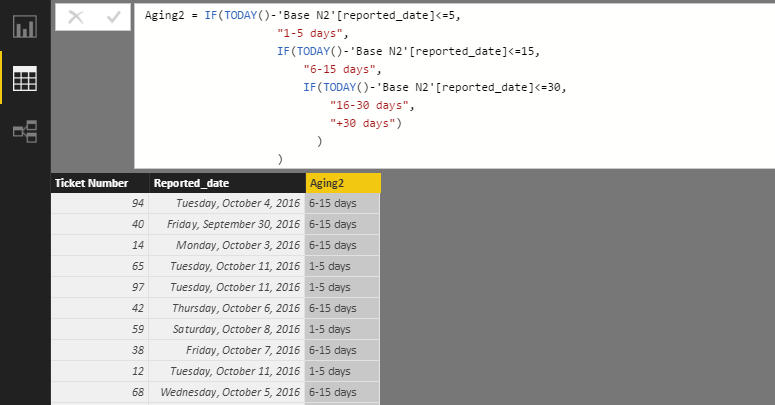Select date Saturday, October 8, 2016
Viewport: 775px width, 405px height.
tap(227, 329)
